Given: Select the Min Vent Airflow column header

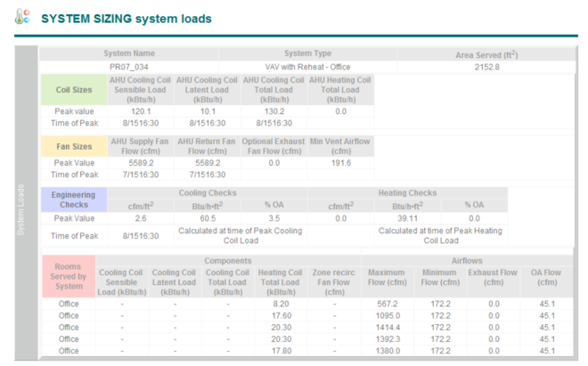Looking at the screenshot, I should (340, 146).
